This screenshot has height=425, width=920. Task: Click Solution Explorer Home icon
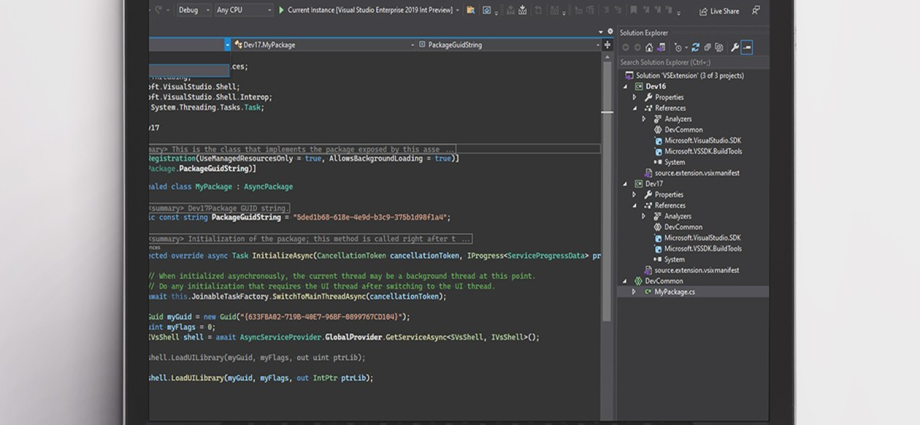(649, 48)
